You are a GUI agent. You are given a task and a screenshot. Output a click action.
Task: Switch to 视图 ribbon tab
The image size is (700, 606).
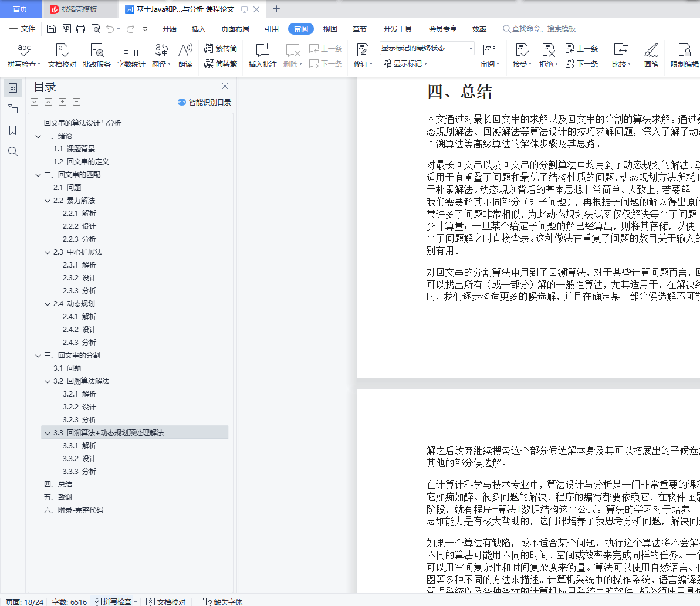tap(330, 29)
